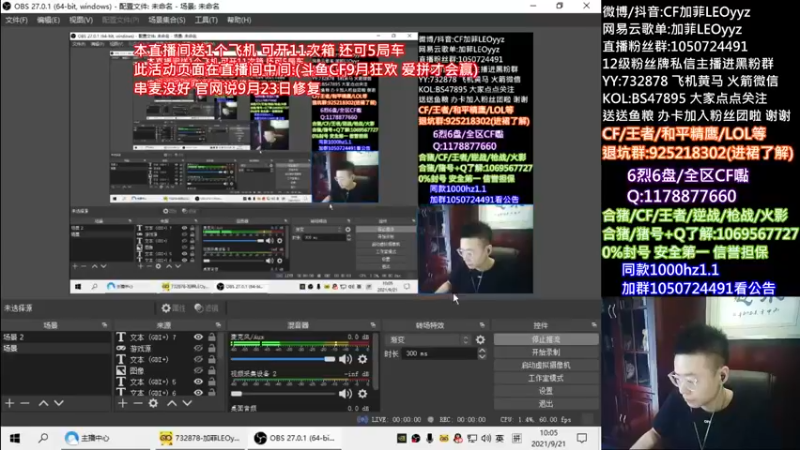Click 停止推流 stop streaming button
The width and height of the screenshot is (800, 450).
click(546, 339)
